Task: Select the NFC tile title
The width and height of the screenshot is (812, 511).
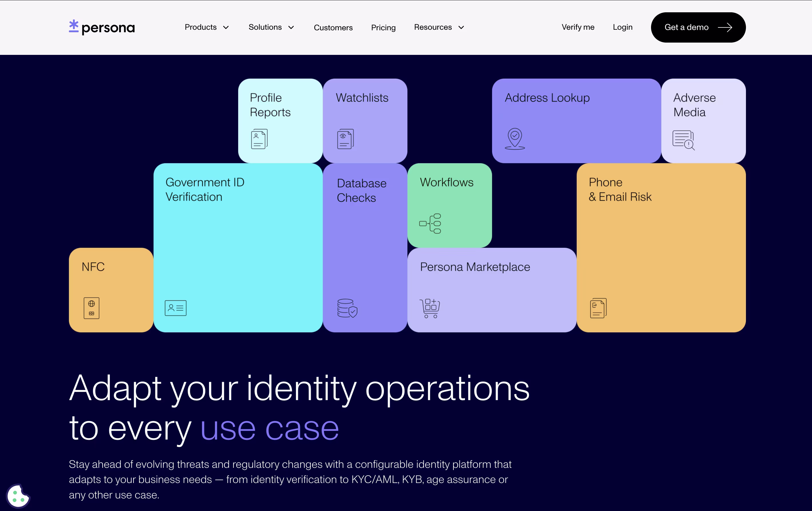Action: coord(93,267)
